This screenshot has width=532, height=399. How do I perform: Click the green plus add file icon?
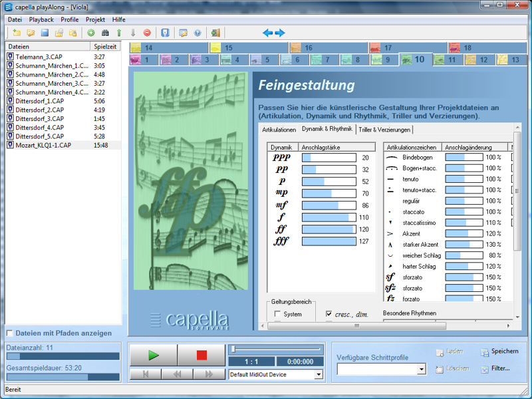(91, 33)
